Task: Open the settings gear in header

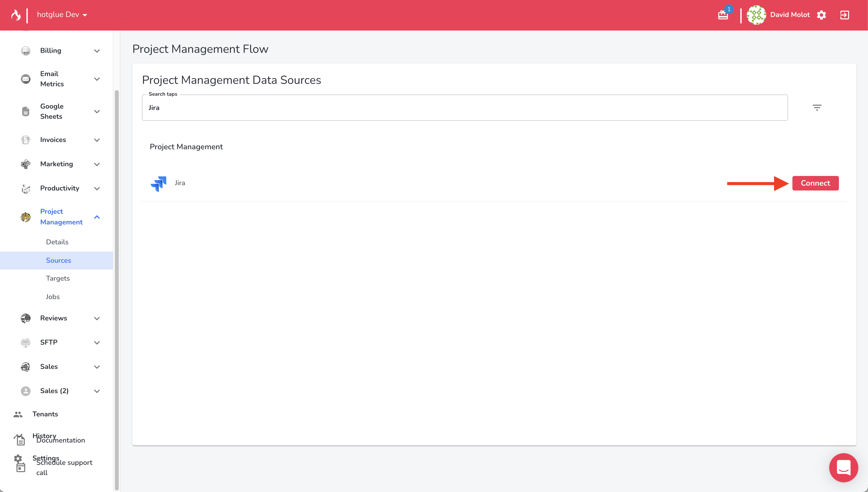Action: (x=821, y=15)
